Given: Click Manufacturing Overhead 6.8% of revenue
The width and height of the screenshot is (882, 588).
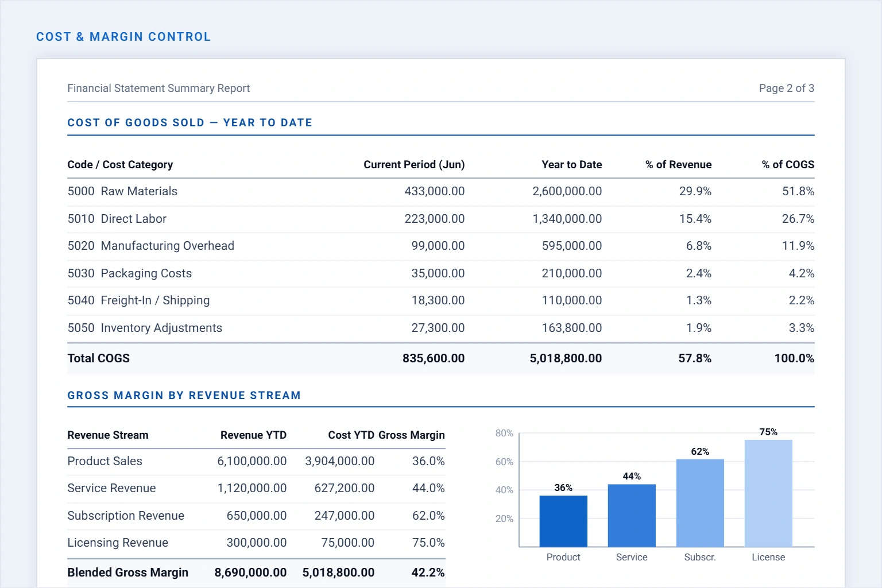Looking at the screenshot, I should point(699,246).
